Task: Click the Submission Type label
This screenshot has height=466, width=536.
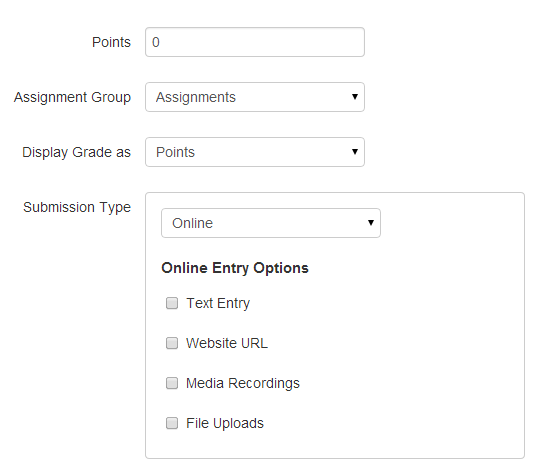Action: 77,208
